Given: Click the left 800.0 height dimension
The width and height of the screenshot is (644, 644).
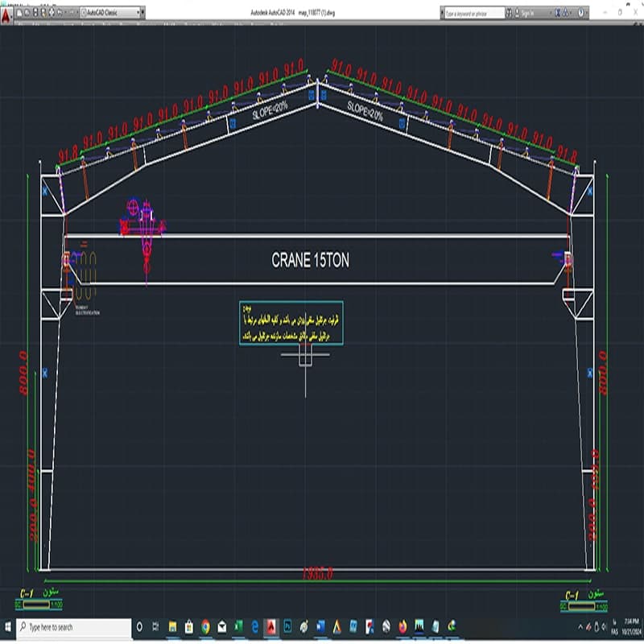Looking at the screenshot, I should [23, 373].
